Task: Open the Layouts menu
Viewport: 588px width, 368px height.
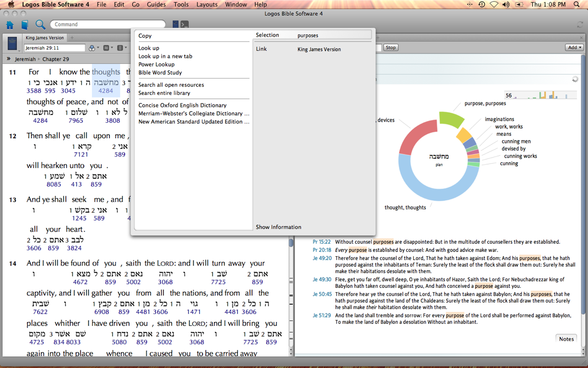Action: click(207, 4)
